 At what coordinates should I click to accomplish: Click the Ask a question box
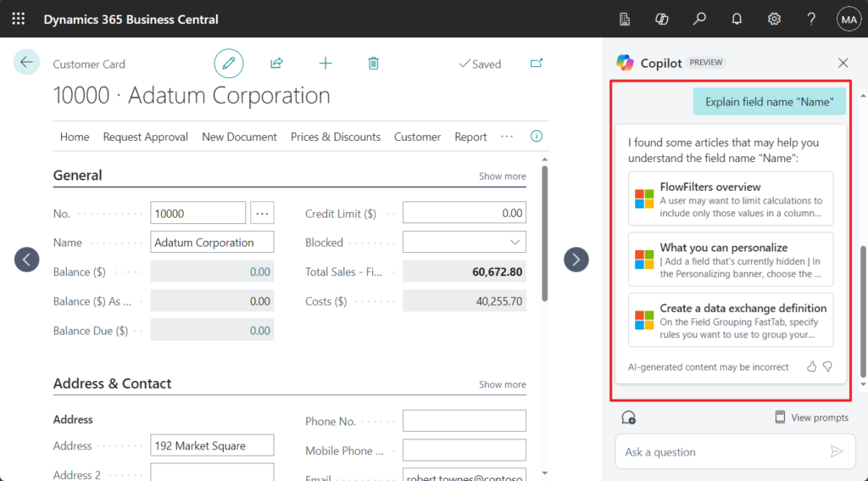click(x=733, y=451)
